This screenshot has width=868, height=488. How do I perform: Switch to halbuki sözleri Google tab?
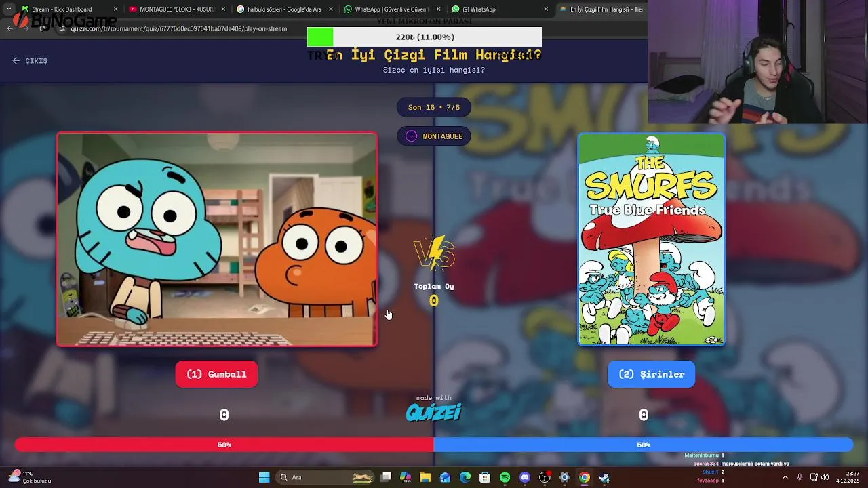[x=284, y=9]
